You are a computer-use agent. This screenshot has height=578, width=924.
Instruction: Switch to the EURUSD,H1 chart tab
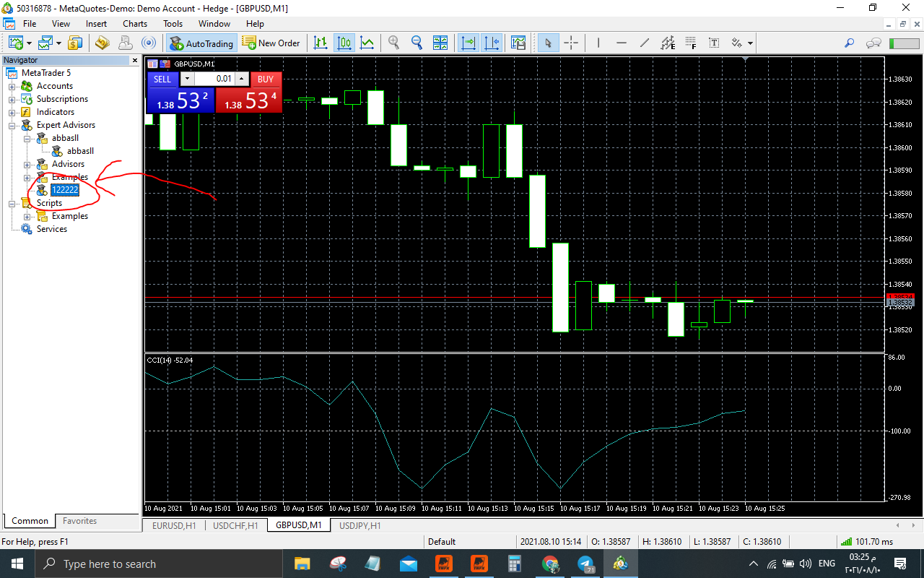pyautogui.click(x=174, y=525)
